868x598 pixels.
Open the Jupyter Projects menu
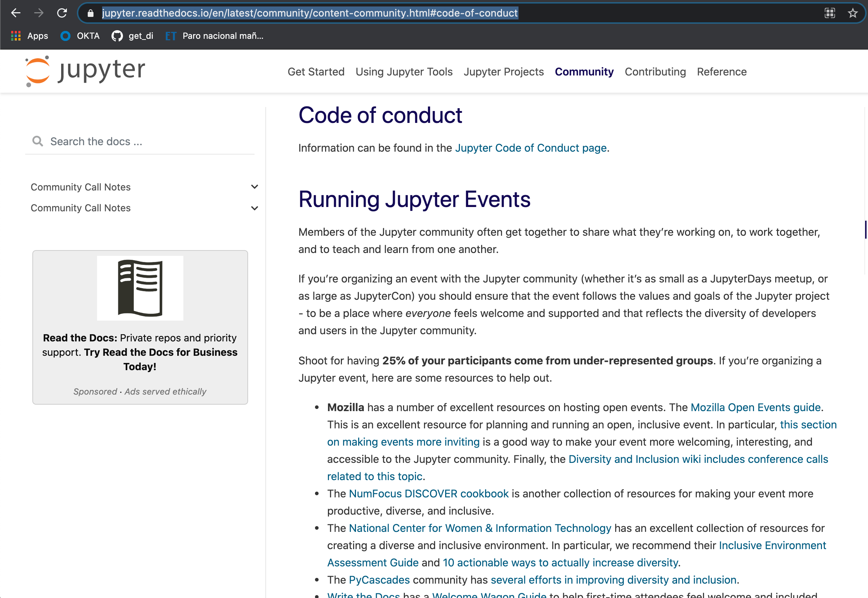504,72
